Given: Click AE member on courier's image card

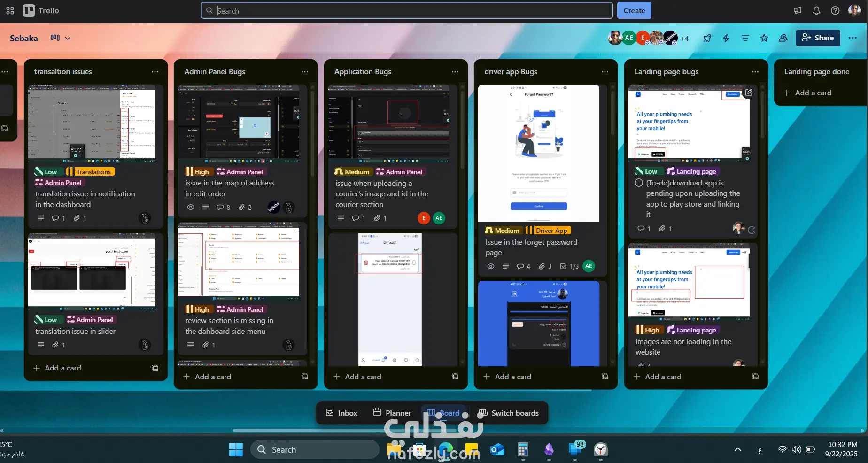Looking at the screenshot, I should [x=439, y=218].
